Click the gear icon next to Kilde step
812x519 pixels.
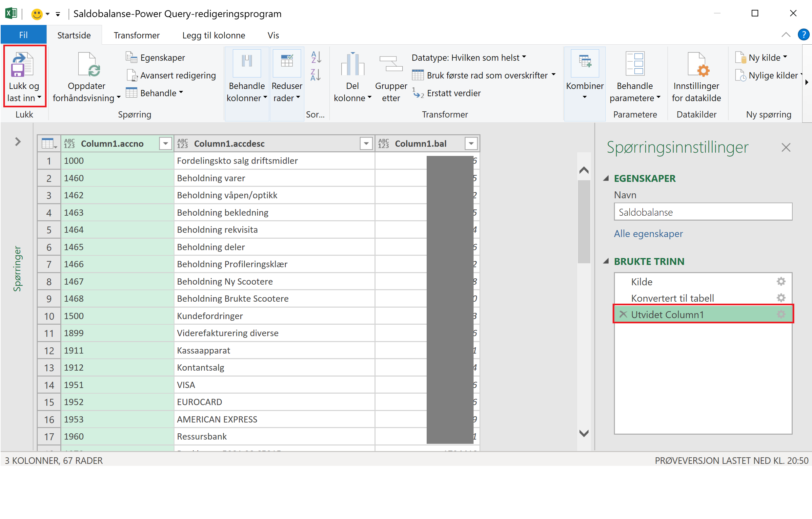781,281
